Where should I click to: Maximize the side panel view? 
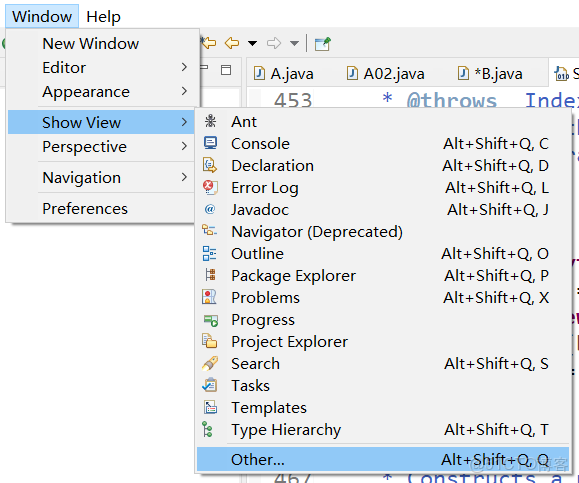226,69
